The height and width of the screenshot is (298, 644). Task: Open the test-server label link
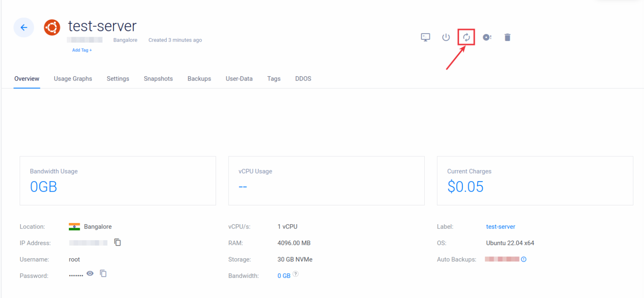click(501, 226)
